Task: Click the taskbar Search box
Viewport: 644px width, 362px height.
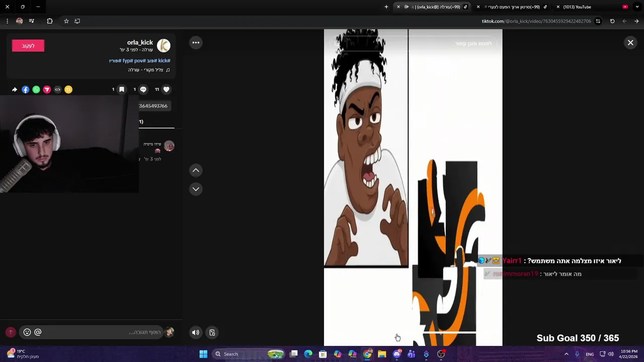Action: tap(248, 354)
